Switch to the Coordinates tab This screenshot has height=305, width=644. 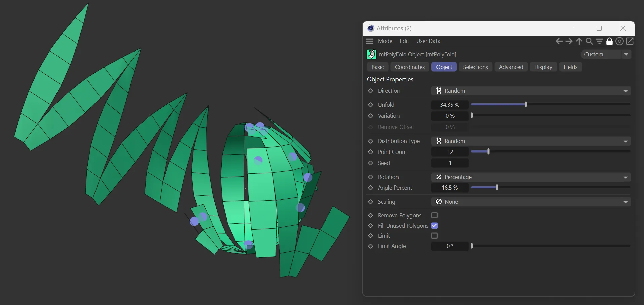click(410, 67)
